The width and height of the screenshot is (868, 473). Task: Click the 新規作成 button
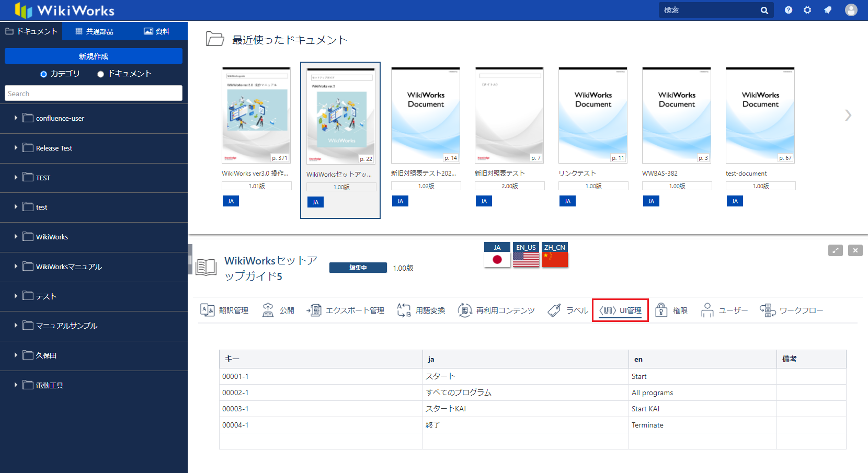(x=94, y=56)
